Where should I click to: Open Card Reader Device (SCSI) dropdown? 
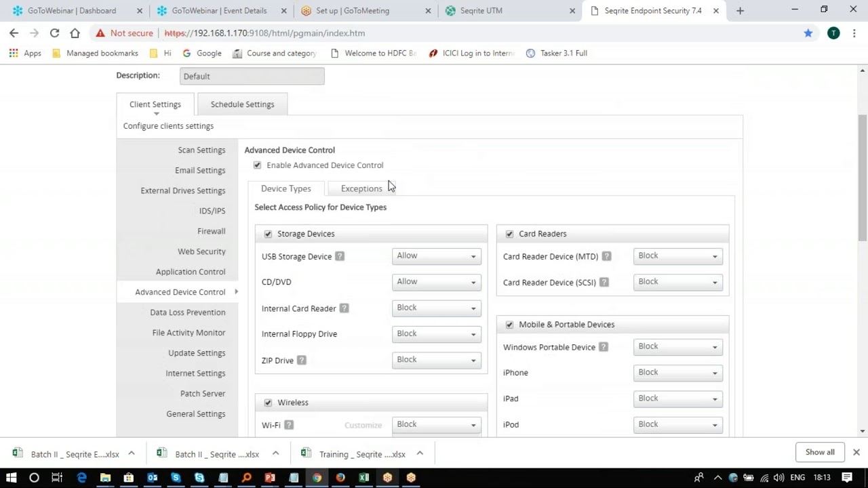[678, 282]
